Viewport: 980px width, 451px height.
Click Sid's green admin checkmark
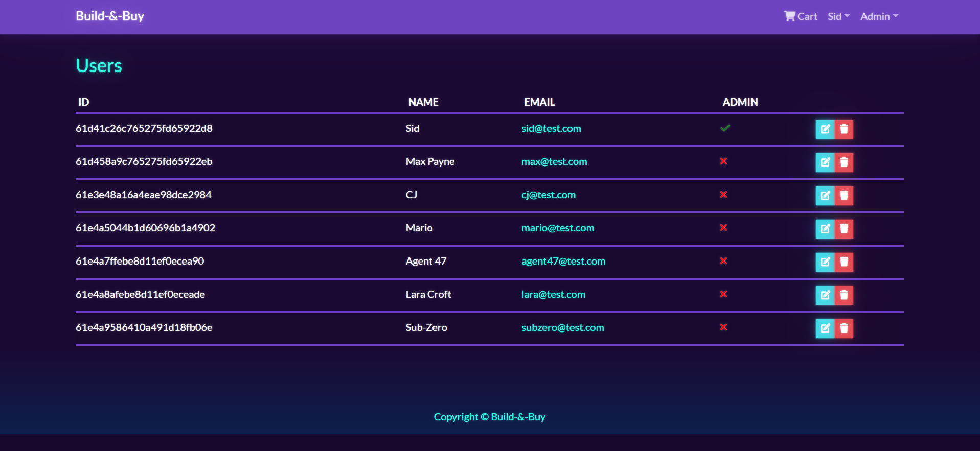coord(725,128)
